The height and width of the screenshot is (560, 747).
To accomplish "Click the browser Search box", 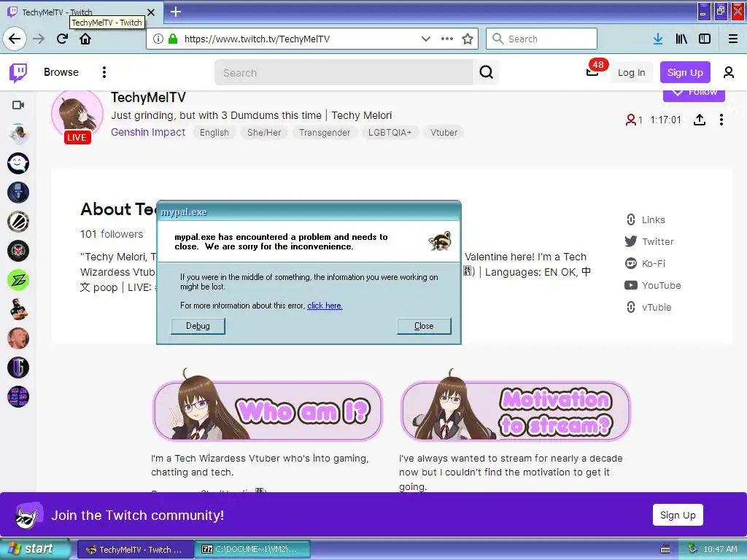I will pyautogui.click(x=541, y=39).
